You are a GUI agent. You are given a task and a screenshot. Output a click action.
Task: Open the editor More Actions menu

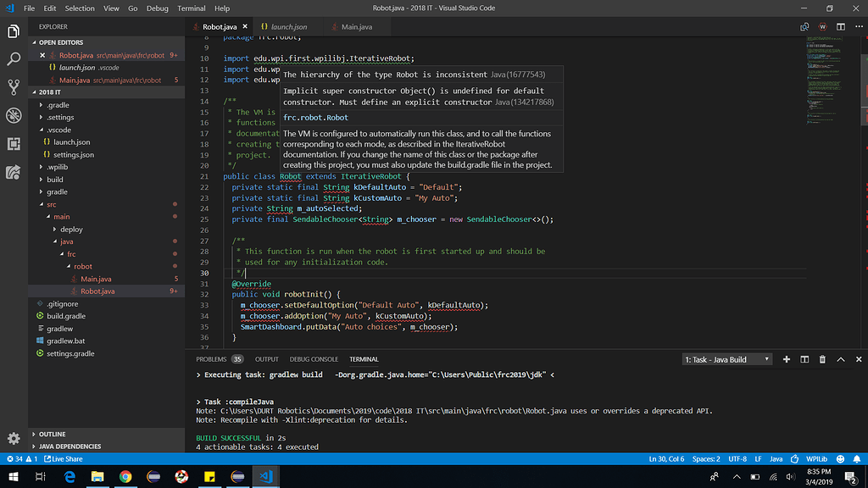coord(859,26)
